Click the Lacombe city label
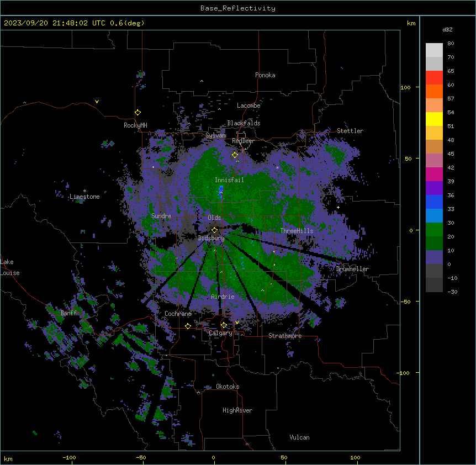476x465 pixels. click(x=248, y=105)
